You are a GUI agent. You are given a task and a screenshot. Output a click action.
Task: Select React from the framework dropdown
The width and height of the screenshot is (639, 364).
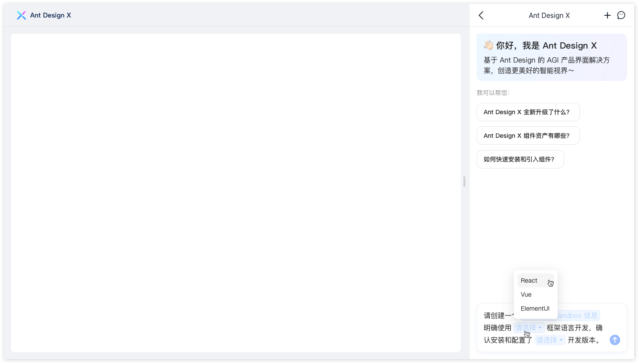(535, 280)
